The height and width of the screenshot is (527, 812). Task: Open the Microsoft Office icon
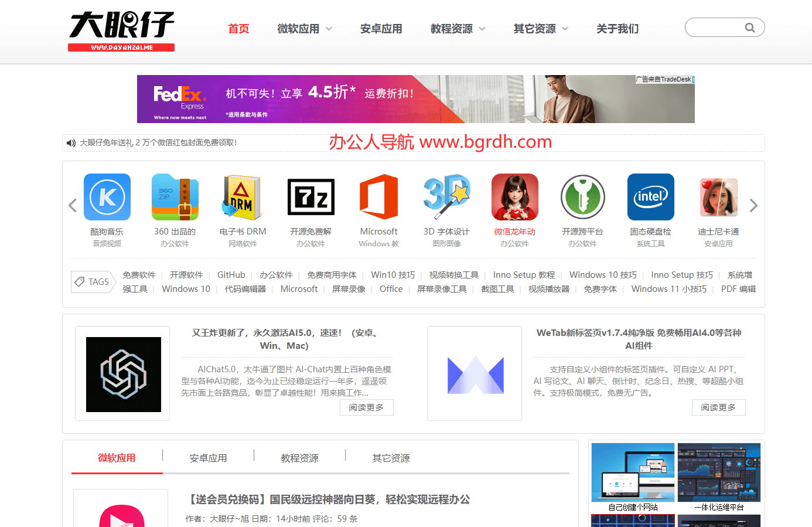(379, 197)
